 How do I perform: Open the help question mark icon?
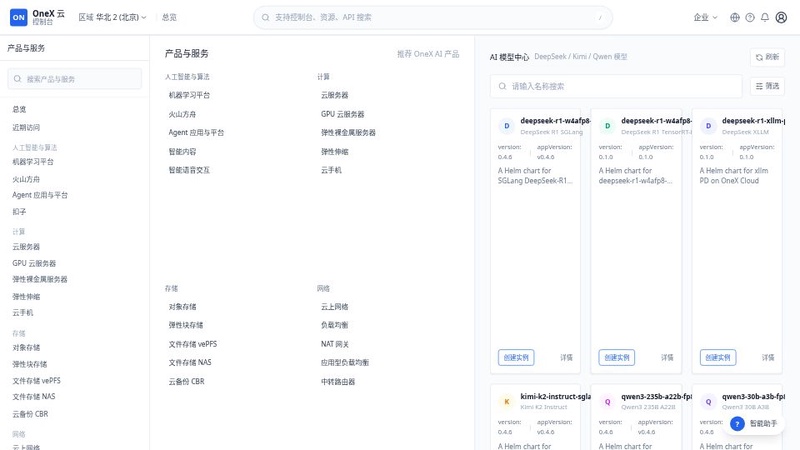749,17
